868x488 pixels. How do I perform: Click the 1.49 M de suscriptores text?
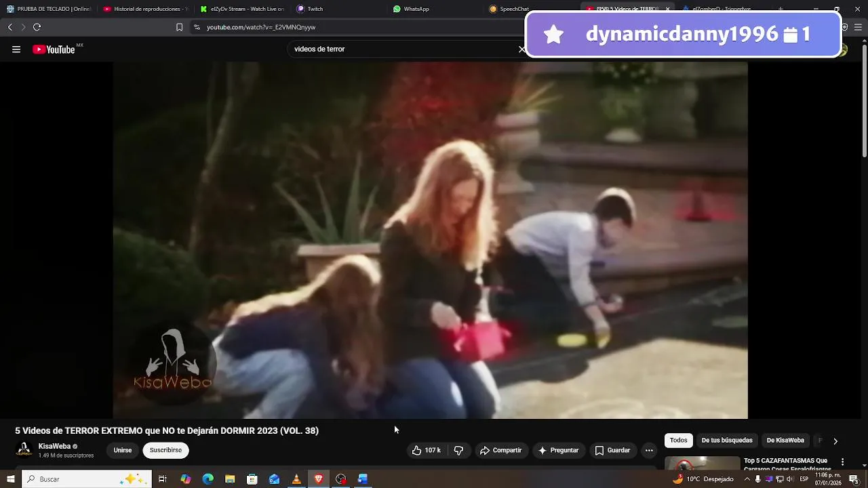66,455
